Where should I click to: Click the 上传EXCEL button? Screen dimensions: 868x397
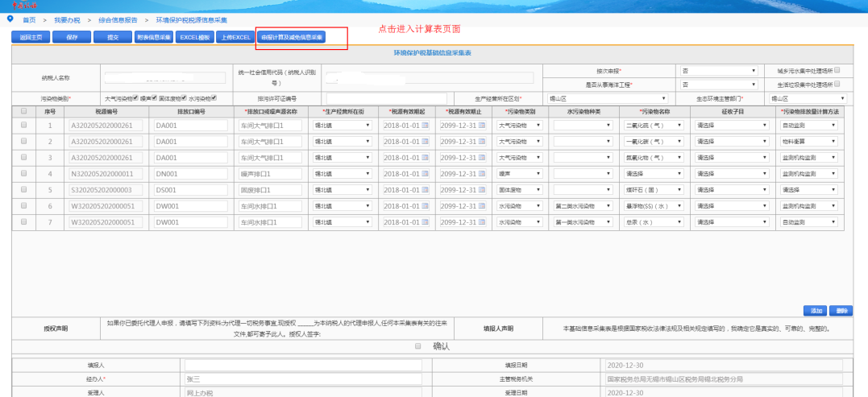235,37
